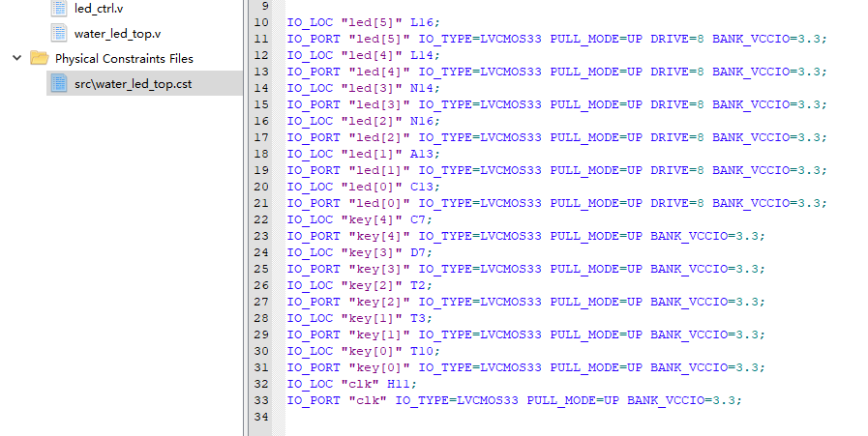Click the IO_PORT "led[5]" line
Screen dimensions: 868x436
(556, 39)
